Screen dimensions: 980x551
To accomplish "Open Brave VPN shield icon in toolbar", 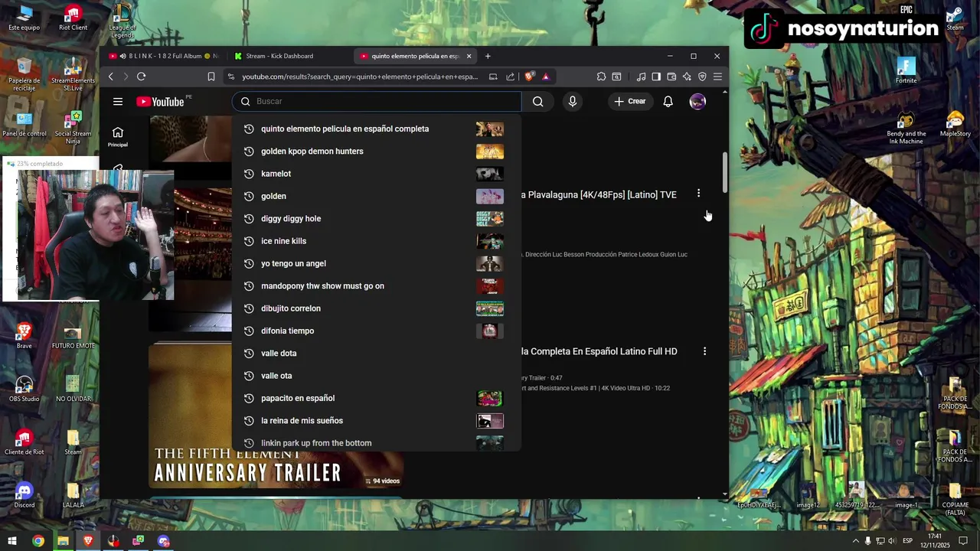I will (x=702, y=77).
